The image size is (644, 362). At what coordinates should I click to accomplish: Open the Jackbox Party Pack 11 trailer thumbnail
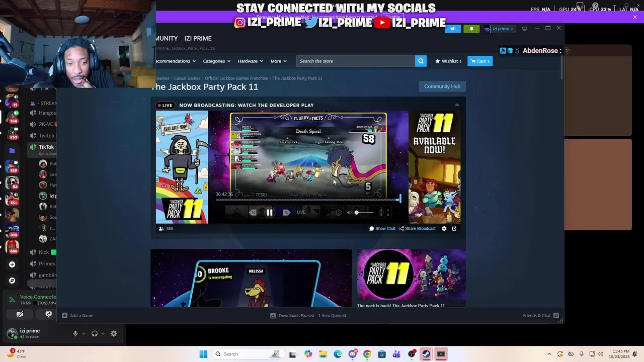(412, 275)
